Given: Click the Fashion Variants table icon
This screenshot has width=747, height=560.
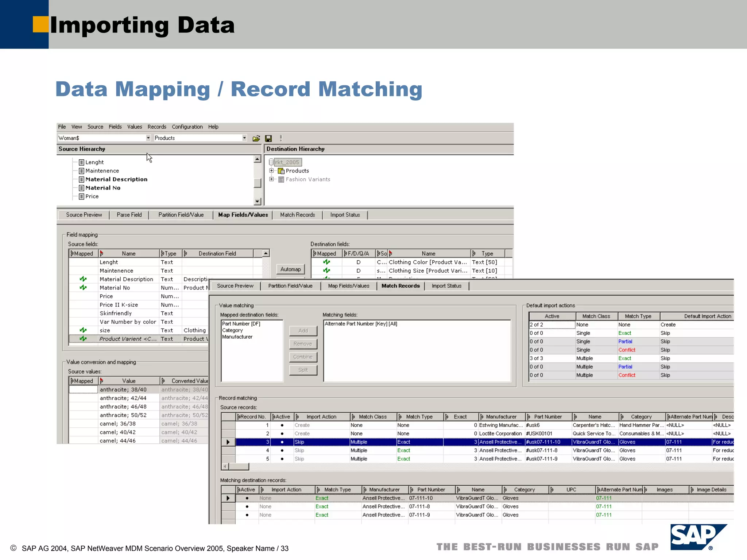Looking at the screenshot, I should (281, 179).
